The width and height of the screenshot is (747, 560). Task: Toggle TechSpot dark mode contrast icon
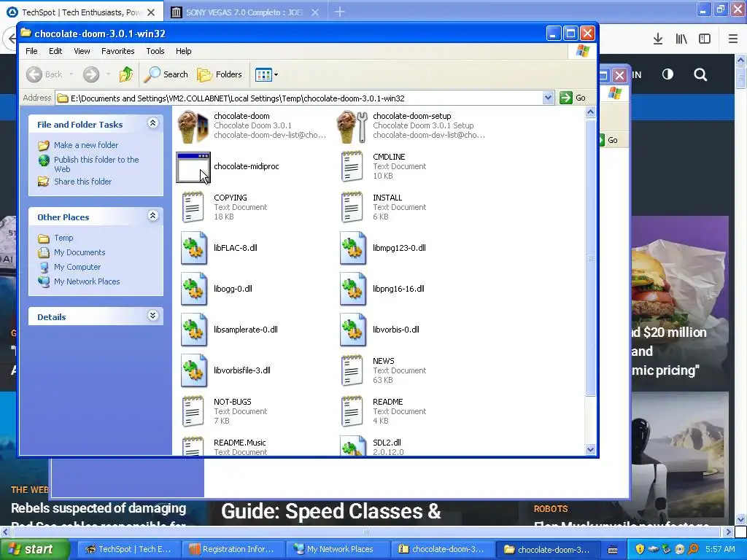pos(668,74)
